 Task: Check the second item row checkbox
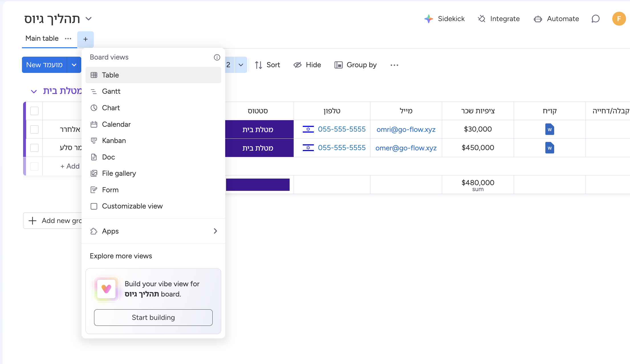point(34,148)
